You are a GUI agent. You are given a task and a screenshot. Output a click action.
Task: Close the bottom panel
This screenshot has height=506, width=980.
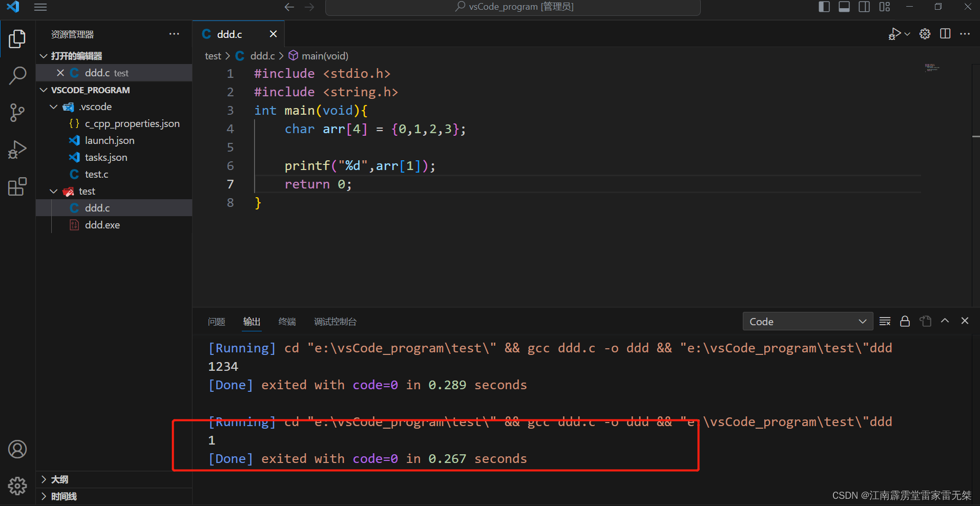[965, 321]
